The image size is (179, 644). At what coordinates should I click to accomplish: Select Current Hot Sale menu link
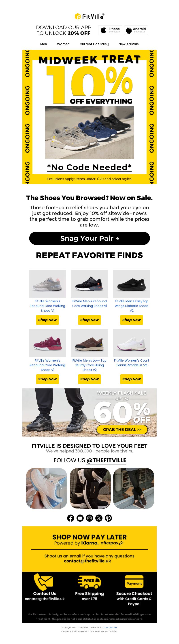click(x=94, y=44)
